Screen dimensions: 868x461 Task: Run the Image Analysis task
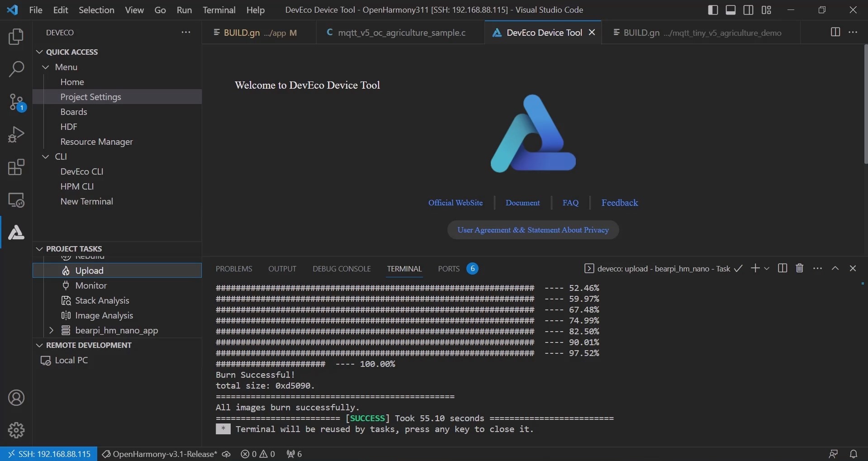click(x=117, y=315)
